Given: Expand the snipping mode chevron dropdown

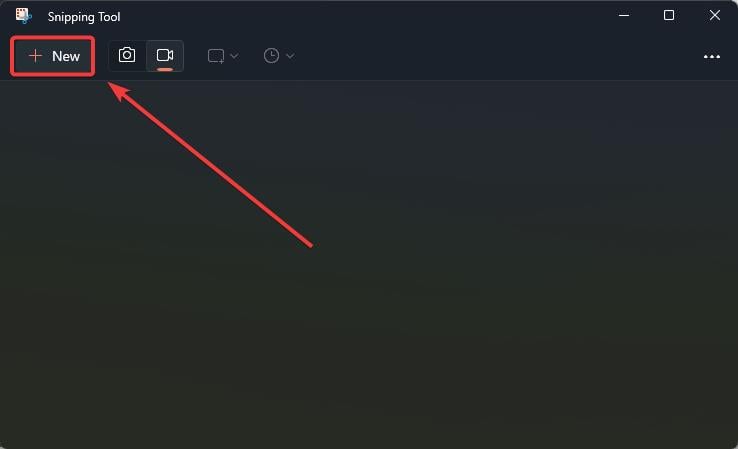Looking at the screenshot, I should [234, 56].
